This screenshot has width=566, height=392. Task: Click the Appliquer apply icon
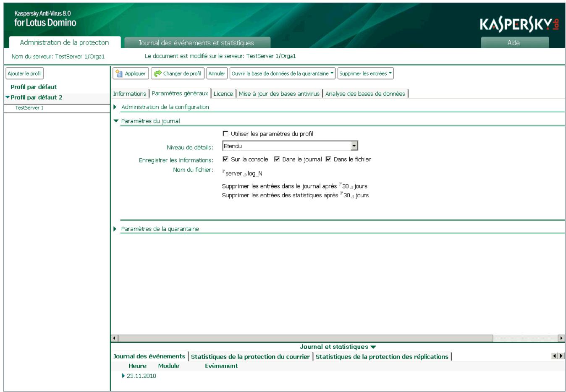(120, 72)
